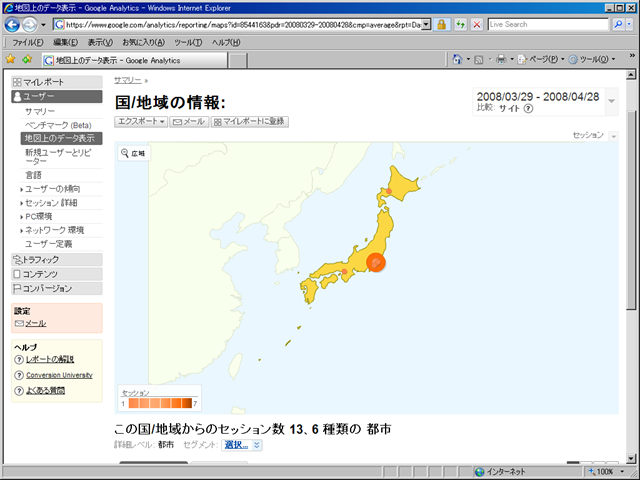The image size is (640, 480).
Task: Expand the セッション 詳細 submenu
Action: (x=49, y=203)
